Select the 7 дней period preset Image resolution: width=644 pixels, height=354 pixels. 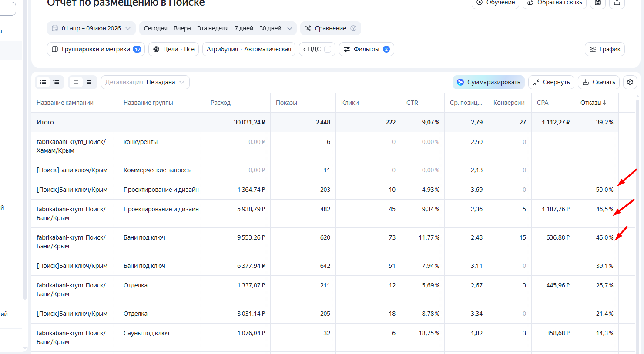pyautogui.click(x=244, y=28)
